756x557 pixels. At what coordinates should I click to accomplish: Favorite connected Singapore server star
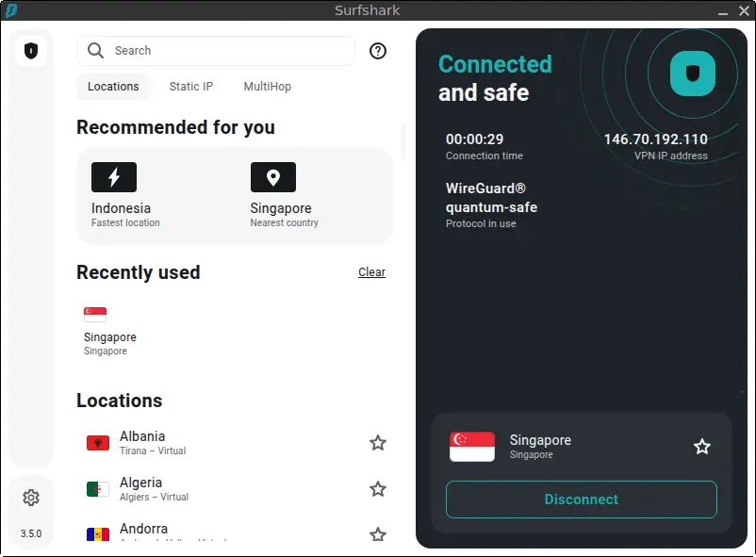tap(702, 447)
